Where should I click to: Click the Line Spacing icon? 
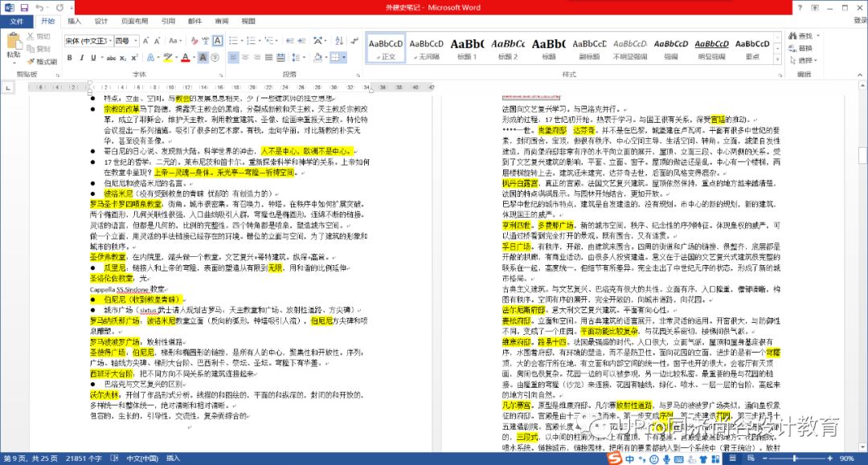click(x=296, y=58)
